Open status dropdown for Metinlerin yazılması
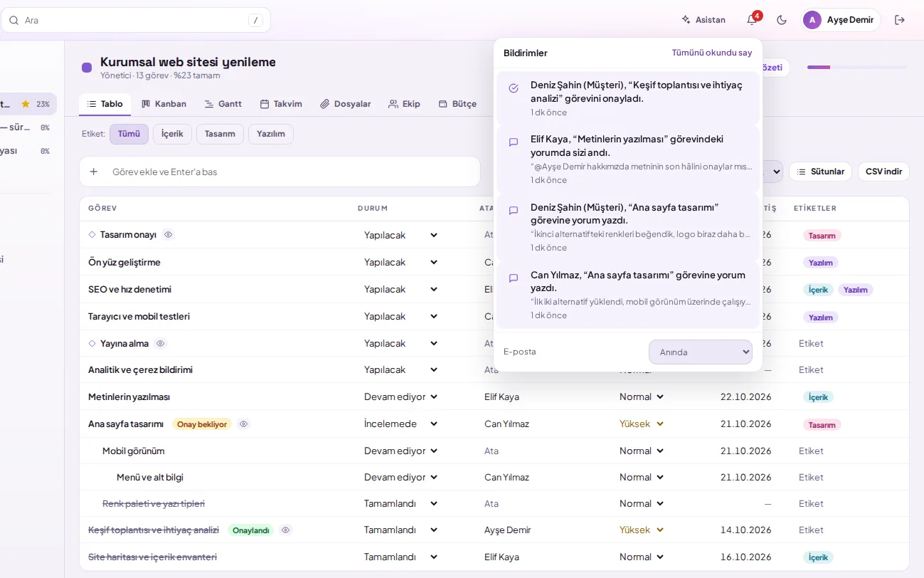The height and width of the screenshot is (578, 924). click(400, 396)
